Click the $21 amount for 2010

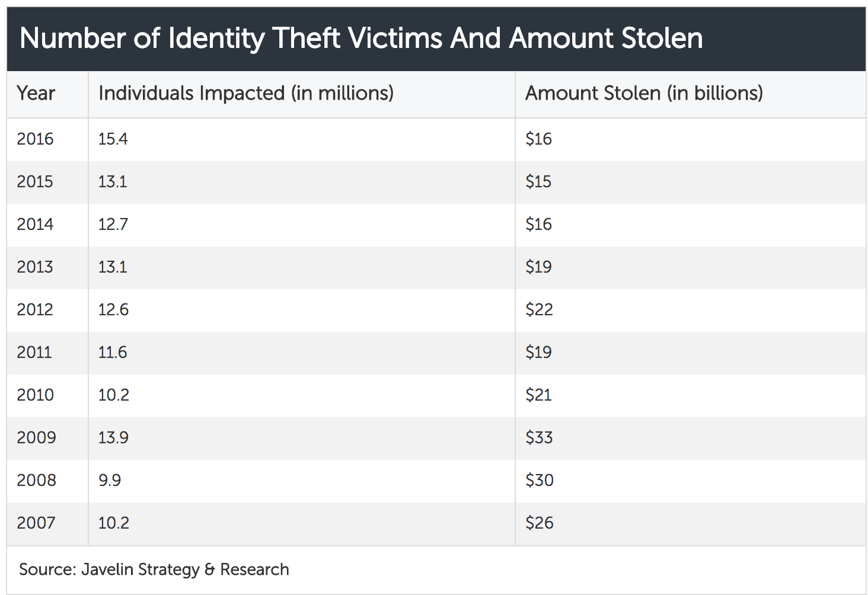(538, 395)
